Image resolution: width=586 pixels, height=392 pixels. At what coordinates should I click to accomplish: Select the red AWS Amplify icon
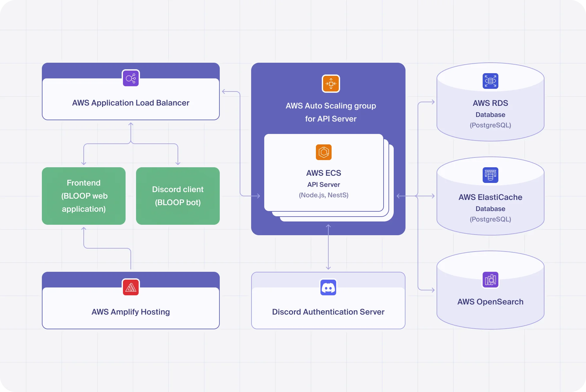[131, 287]
